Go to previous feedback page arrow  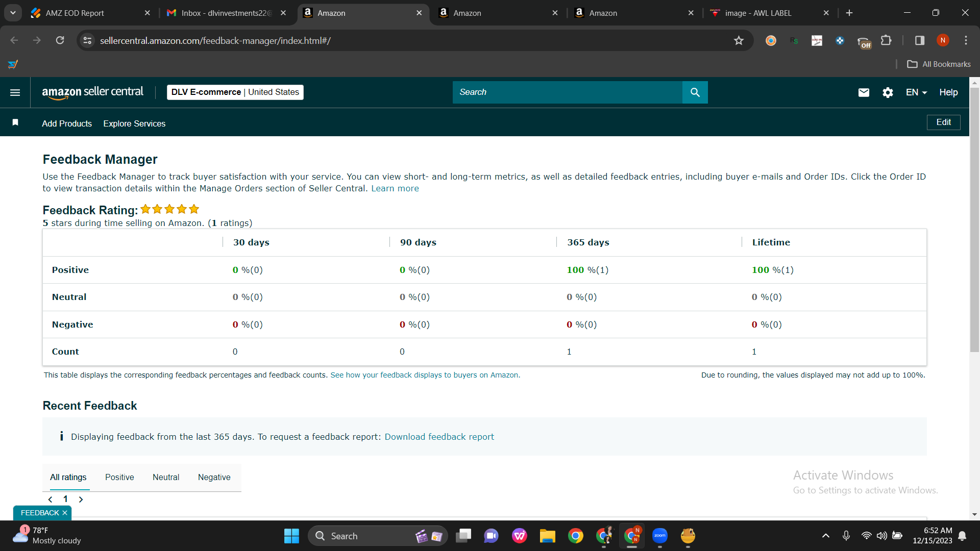pos(50,499)
